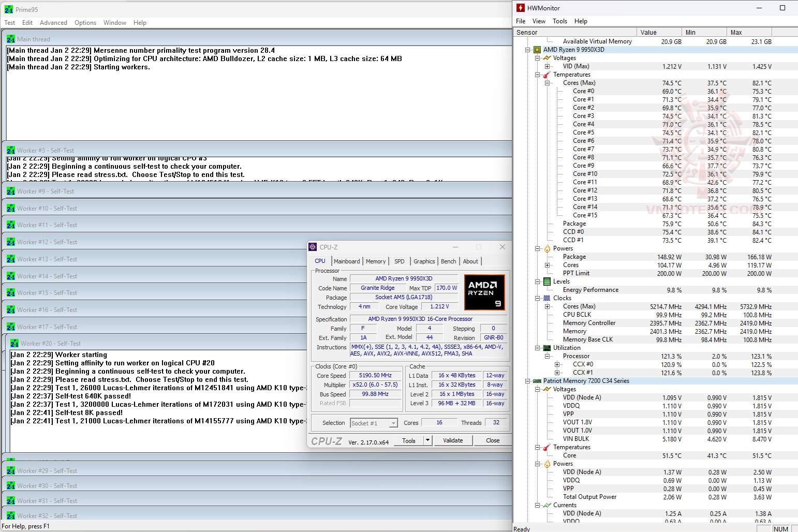Viewport: 798px width, 532px height.
Task: Select the Available Virtual Memory row
Action: (667, 41)
